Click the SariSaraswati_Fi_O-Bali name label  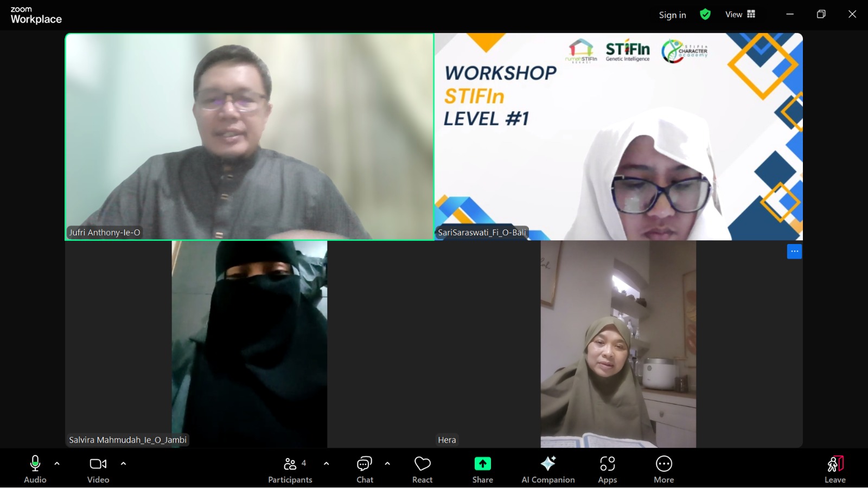[x=482, y=233]
